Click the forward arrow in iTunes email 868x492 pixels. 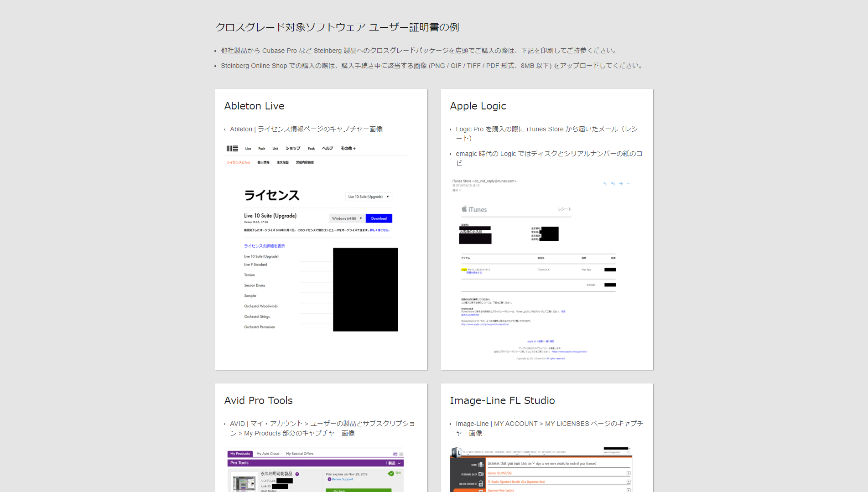621,184
